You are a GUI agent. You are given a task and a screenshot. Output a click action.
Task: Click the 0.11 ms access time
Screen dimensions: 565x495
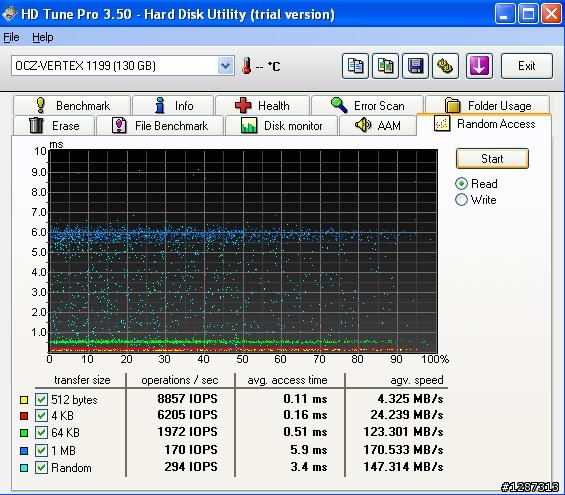click(x=305, y=399)
